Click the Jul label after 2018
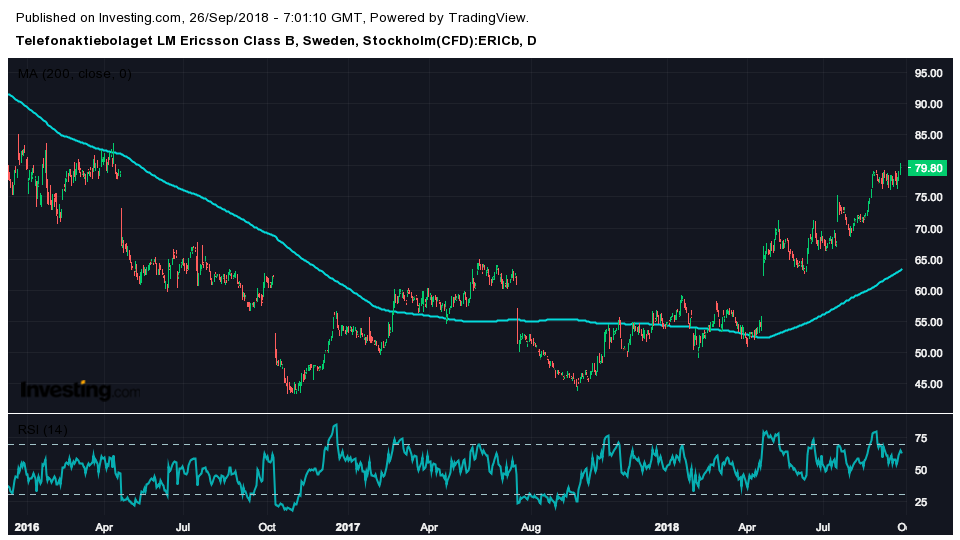This screenshot has height=540, width=960. pyautogui.click(x=823, y=527)
